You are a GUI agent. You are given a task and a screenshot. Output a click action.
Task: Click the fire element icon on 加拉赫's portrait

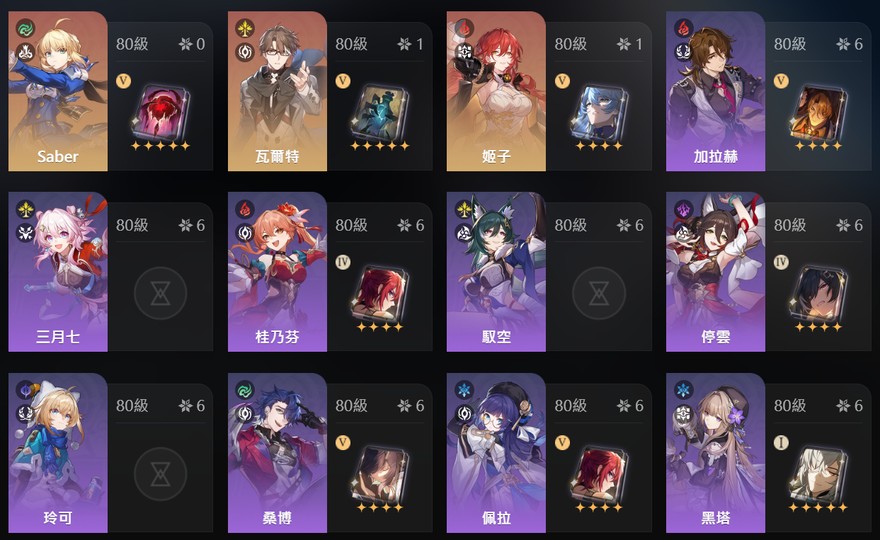(683, 28)
